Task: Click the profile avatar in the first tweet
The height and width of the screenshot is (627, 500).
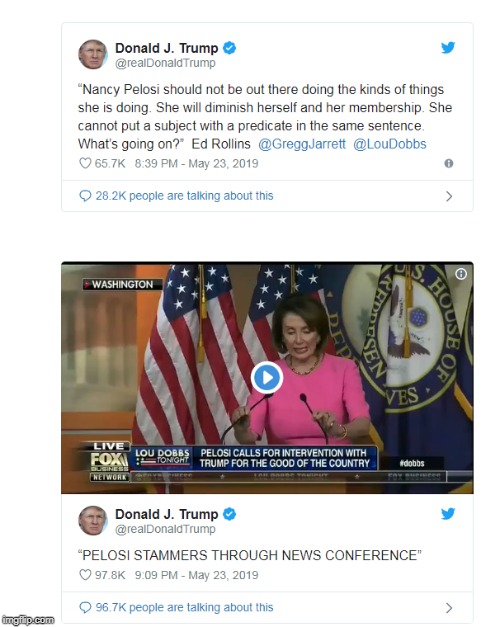Action: (93, 54)
